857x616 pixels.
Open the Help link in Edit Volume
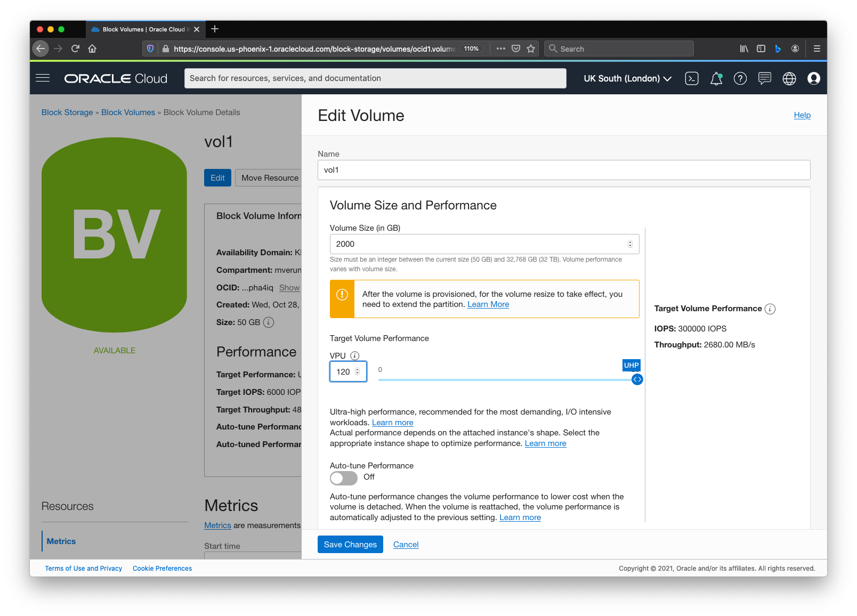(x=802, y=115)
